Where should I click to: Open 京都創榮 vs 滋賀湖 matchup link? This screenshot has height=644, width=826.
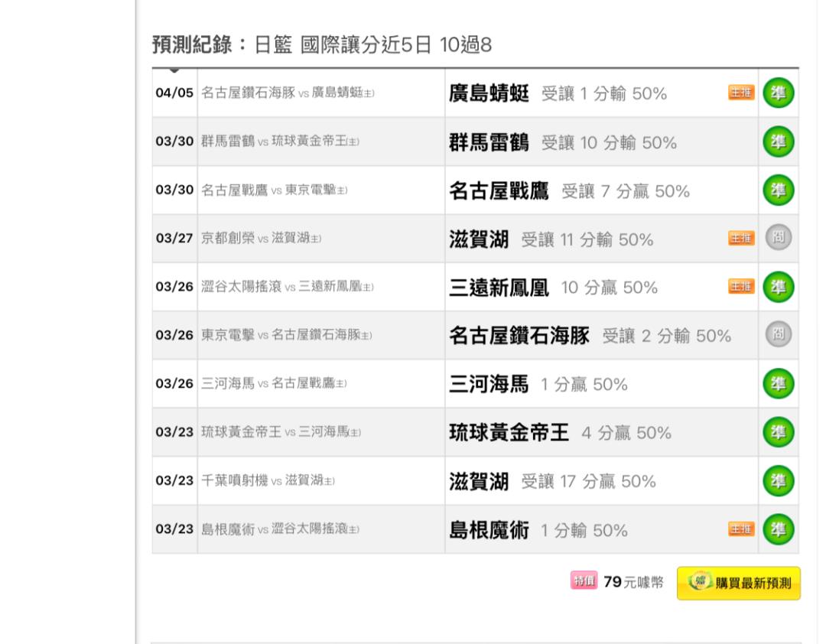261,239
